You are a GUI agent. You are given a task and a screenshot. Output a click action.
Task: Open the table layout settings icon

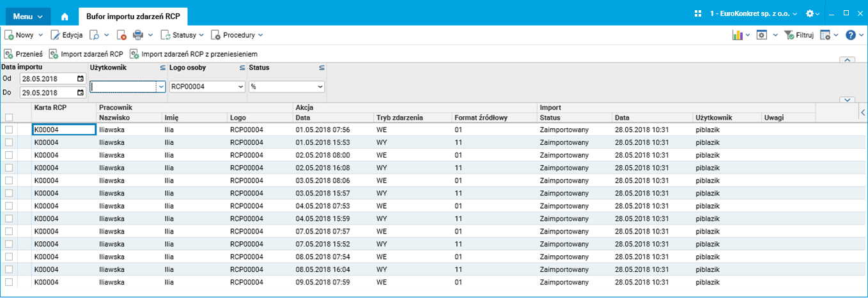(x=825, y=35)
